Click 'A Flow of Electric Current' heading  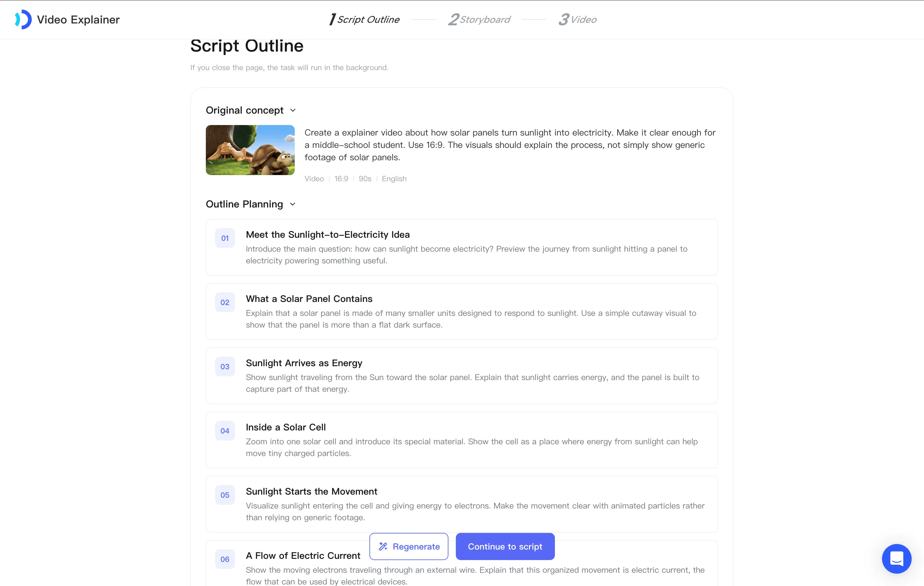[x=303, y=556]
